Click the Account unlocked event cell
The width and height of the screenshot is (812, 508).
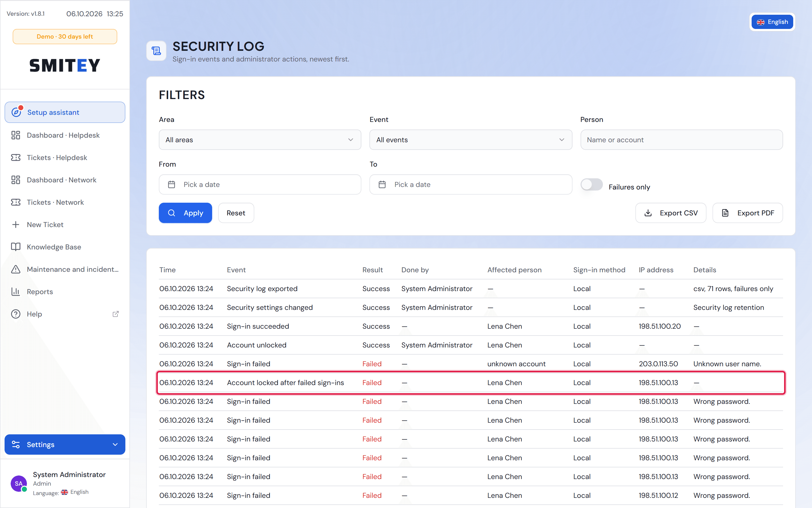point(257,345)
